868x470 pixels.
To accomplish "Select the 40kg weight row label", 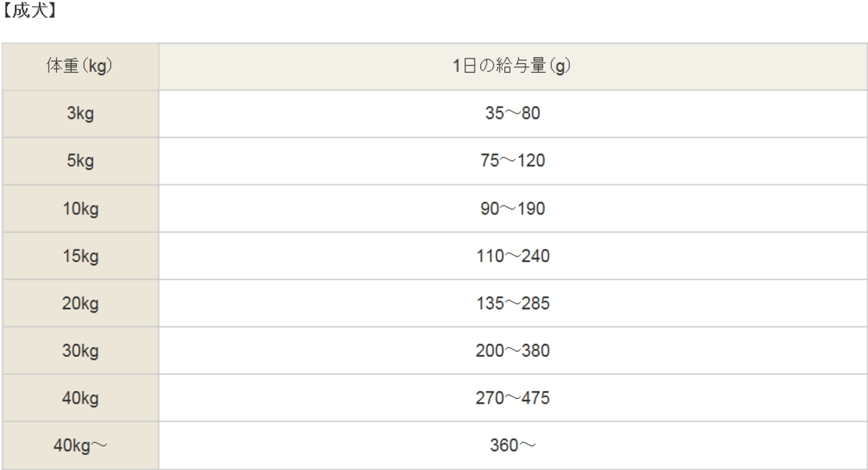I will pos(80,398).
